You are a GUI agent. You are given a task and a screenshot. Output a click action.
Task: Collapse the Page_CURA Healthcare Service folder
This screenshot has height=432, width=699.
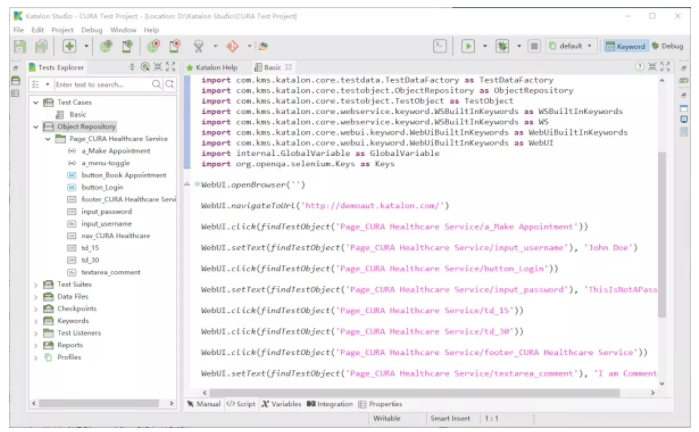48,139
